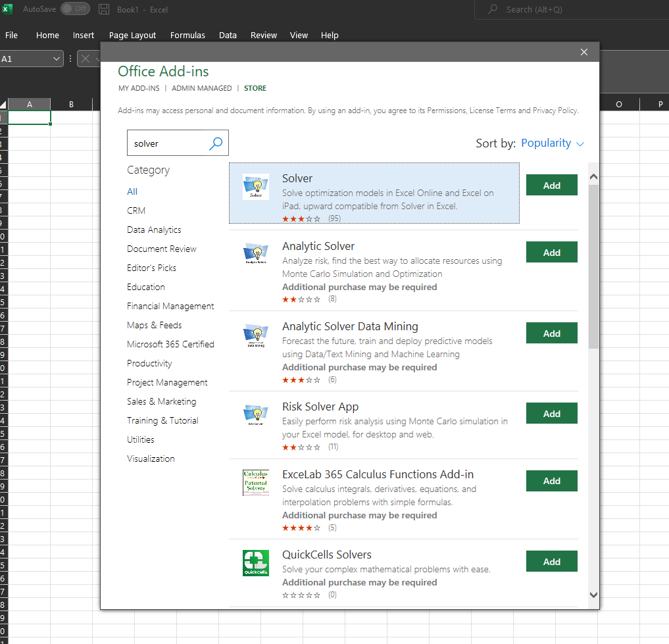Click the Solver add-in icon
The image size is (669, 644).
coord(256,187)
